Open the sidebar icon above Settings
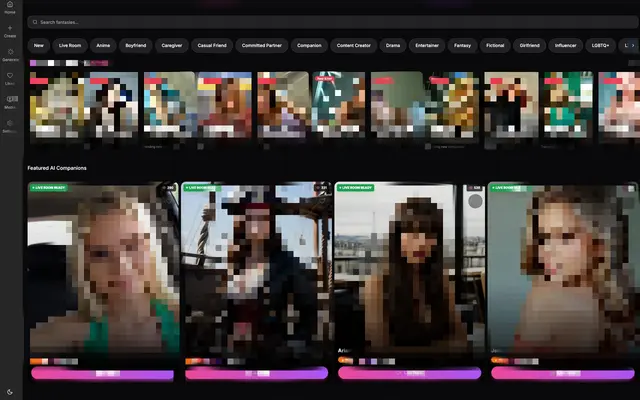This screenshot has width=640, height=400. click(10, 99)
